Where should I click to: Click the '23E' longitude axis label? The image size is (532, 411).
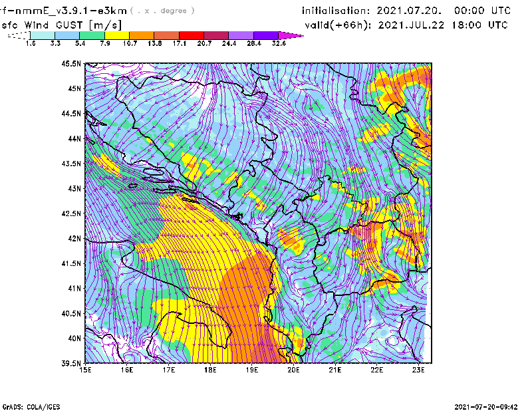(x=418, y=370)
